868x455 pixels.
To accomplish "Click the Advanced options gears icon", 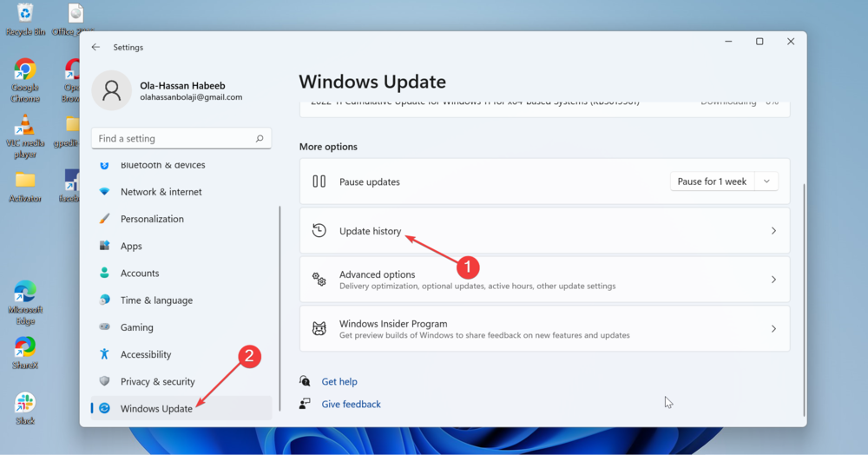I will (319, 280).
